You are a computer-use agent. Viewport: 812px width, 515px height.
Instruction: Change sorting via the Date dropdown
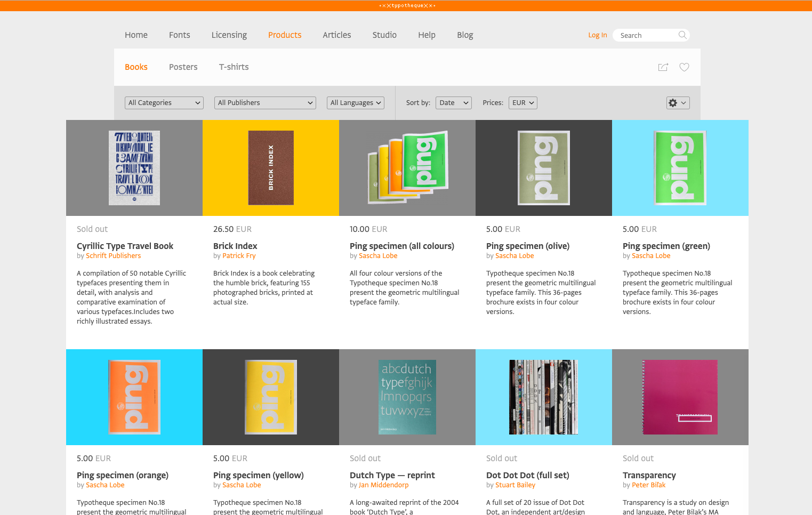click(453, 102)
